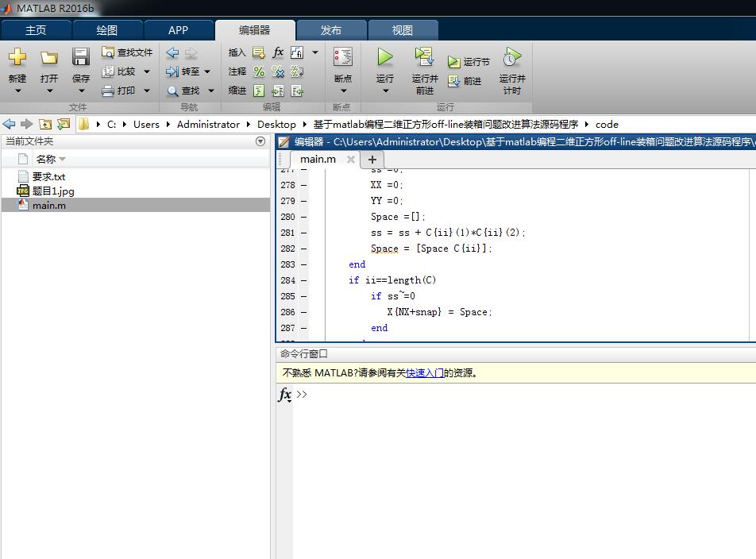Open the New (新建) dropdown arrow
This screenshot has height=559, width=756.
tap(17, 91)
